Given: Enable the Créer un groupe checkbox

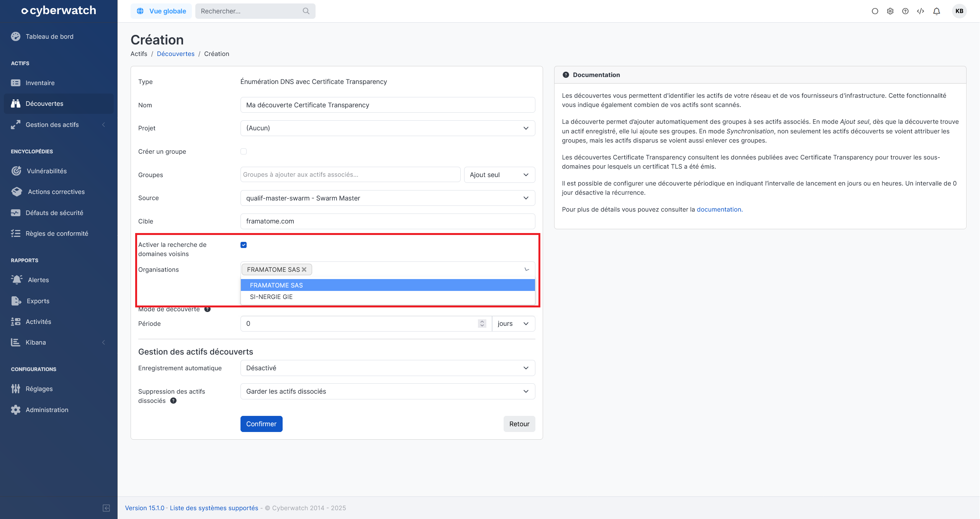Looking at the screenshot, I should [x=244, y=151].
